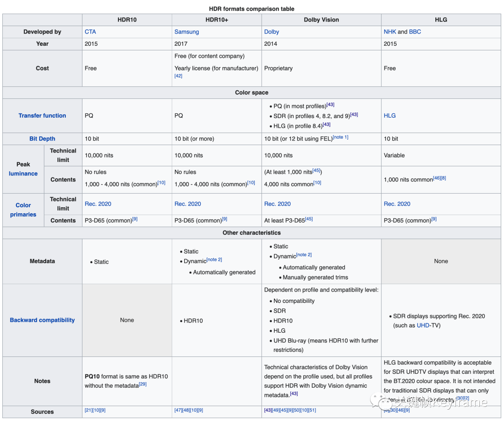Open the UHD link in HLG compatibility cell

point(423,325)
